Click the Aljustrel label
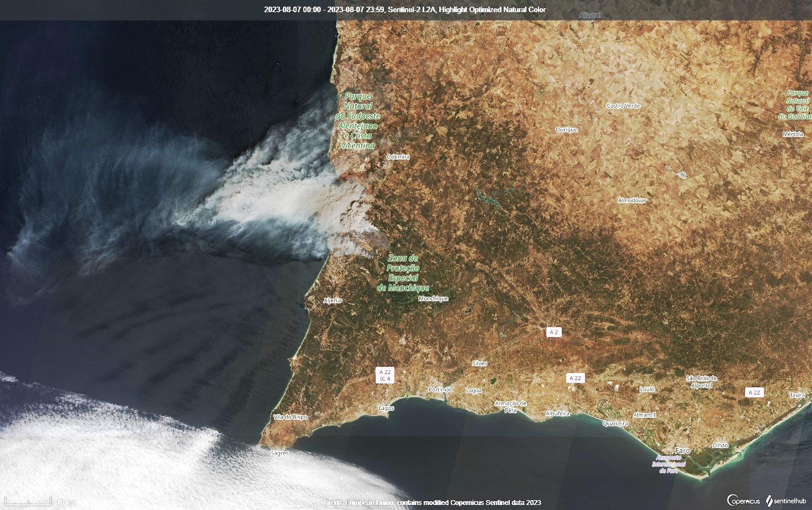 tap(590, 15)
